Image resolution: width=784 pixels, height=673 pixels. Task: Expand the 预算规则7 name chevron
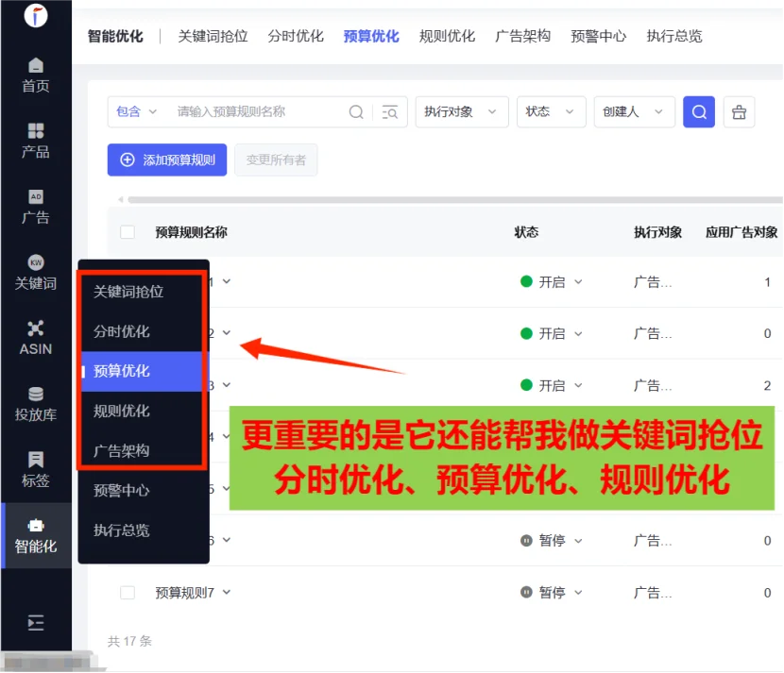pos(227,592)
